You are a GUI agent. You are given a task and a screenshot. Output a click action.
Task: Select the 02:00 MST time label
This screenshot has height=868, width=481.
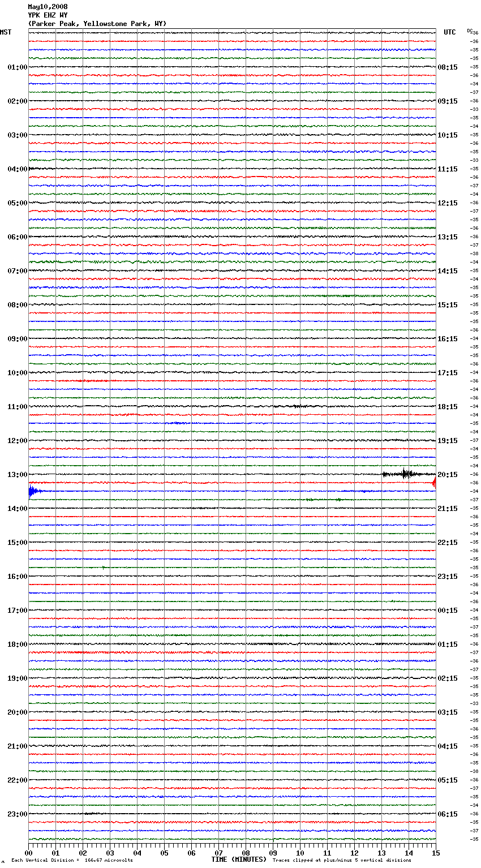tap(17, 101)
